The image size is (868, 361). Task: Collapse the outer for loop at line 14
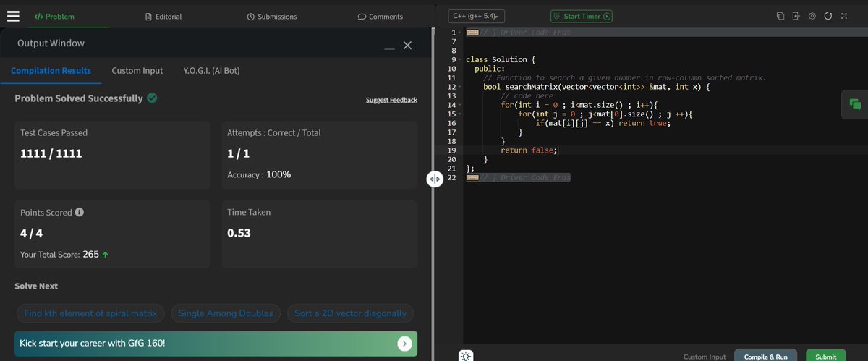461,105
